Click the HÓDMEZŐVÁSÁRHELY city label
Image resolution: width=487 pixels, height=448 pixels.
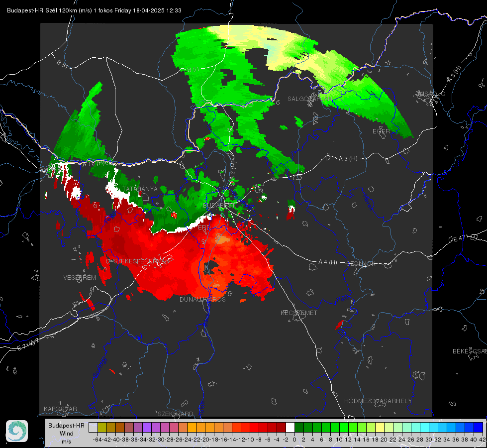378,401
